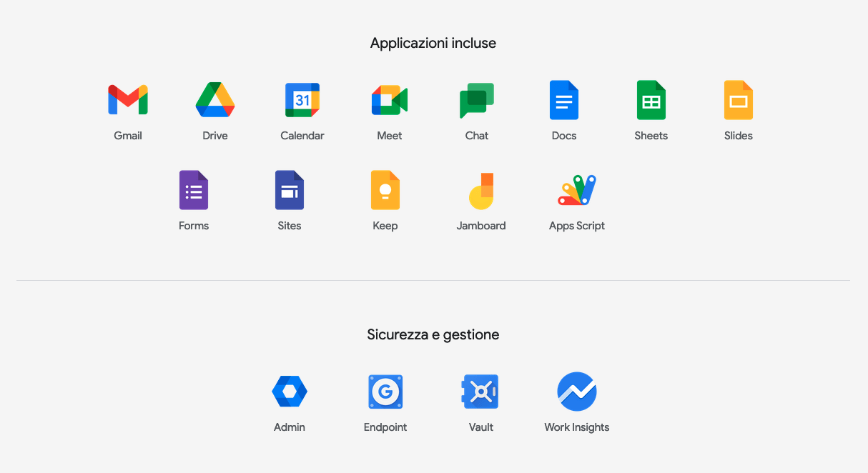Select the green Sheets icon
This screenshot has height=473, width=868.
(651, 100)
